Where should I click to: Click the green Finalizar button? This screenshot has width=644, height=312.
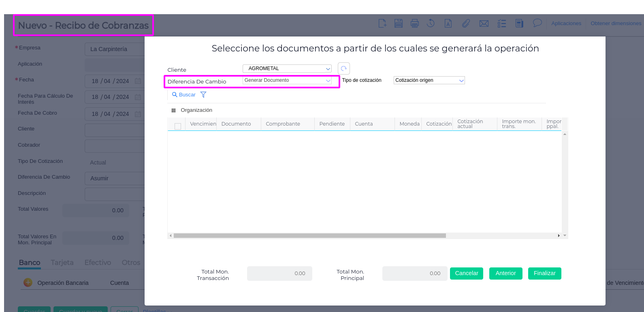point(545,274)
